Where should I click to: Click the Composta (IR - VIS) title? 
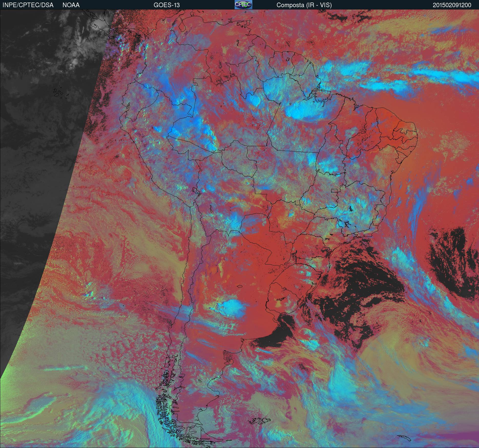click(304, 5)
